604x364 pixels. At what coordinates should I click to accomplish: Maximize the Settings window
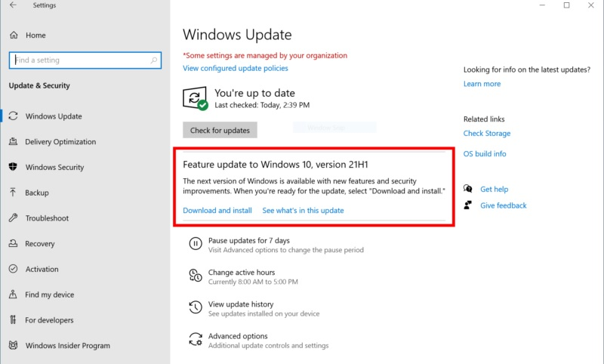pos(567,5)
